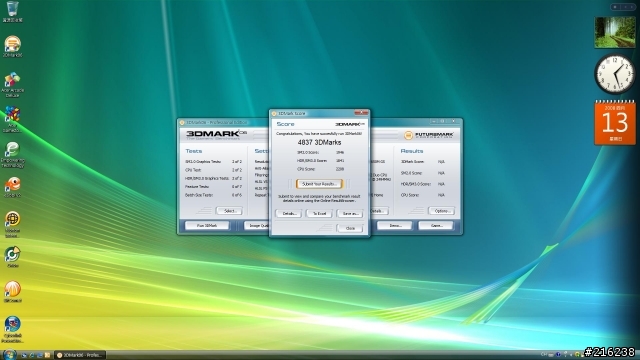
Task: Click Demo button in 3DMark06 window
Action: tap(395, 225)
